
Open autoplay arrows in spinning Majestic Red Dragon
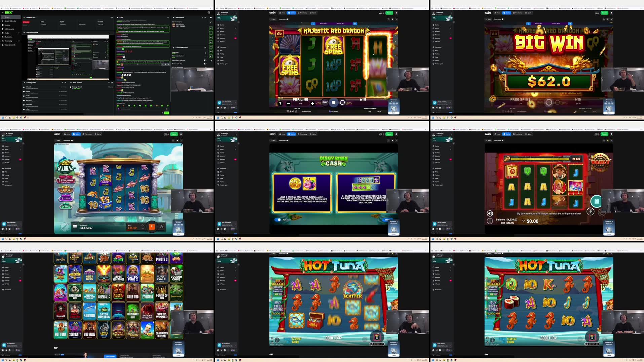[x=342, y=102]
